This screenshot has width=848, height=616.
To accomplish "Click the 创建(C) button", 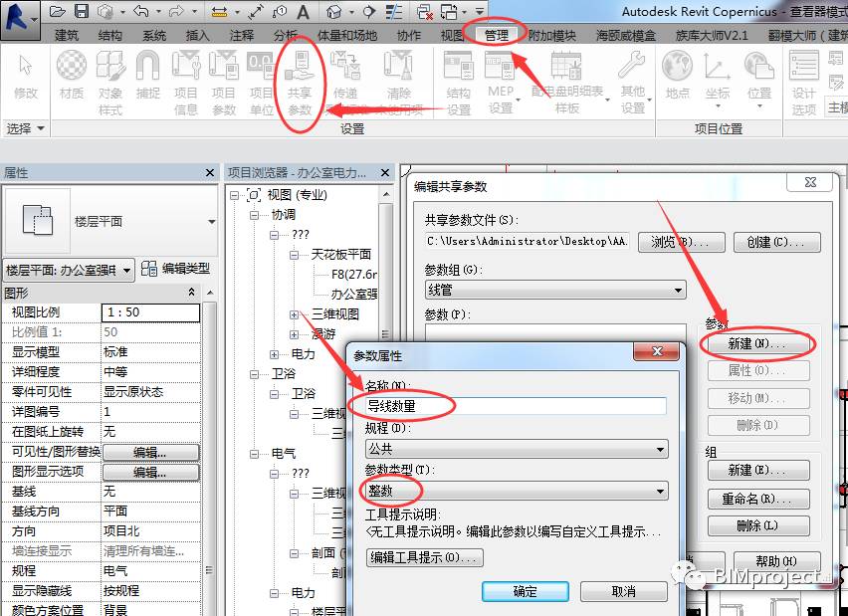I will click(x=776, y=242).
